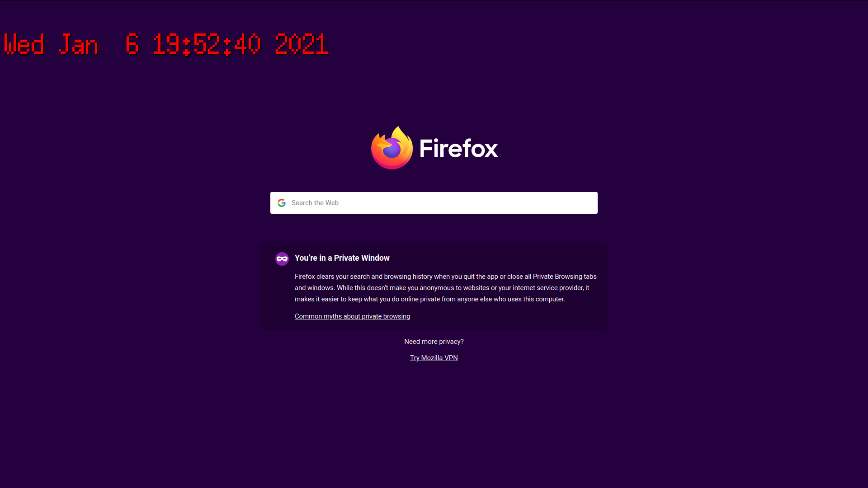Click the empty right end of search box
Image resolution: width=868 pixels, height=488 pixels.
[565, 203]
